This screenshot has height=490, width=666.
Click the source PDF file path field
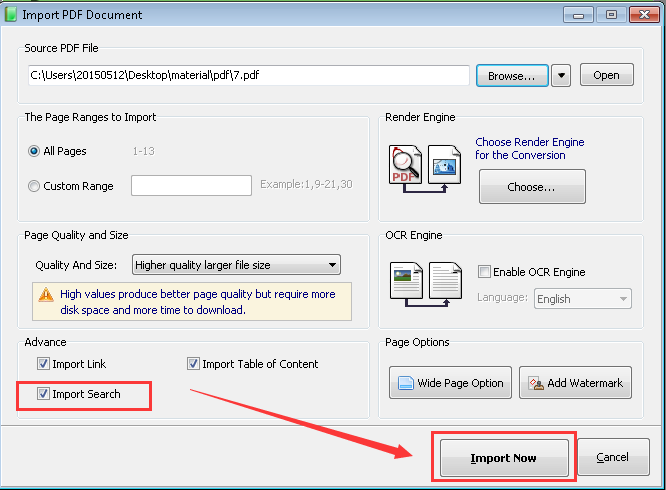(x=248, y=75)
